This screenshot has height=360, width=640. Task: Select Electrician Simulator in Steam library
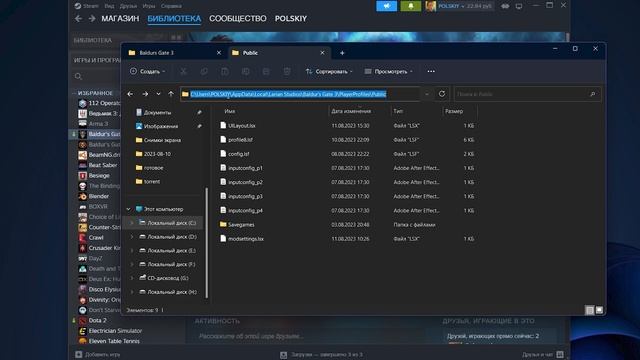pyautogui.click(x=116, y=331)
